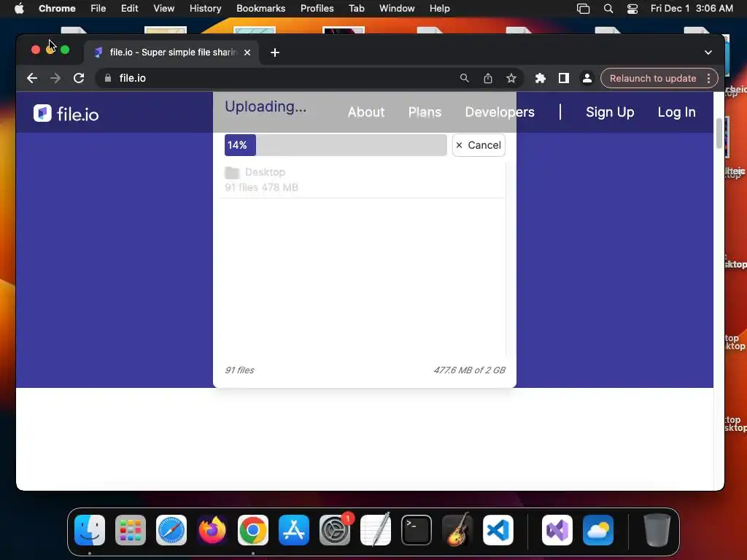747x560 pixels.
Task: Open the Apple menu
Action: (19, 8)
